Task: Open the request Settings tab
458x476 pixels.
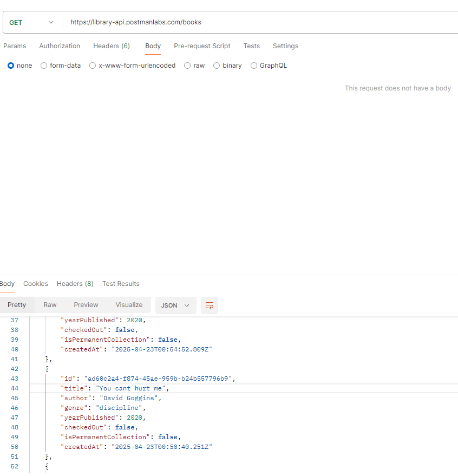Action: coord(285,46)
